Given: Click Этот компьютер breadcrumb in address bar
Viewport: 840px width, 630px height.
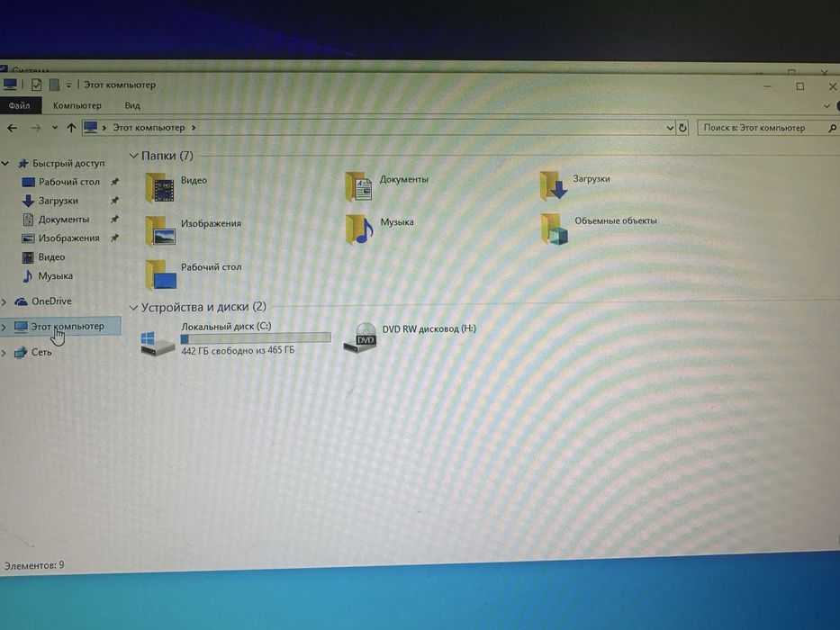Looking at the screenshot, I should (x=149, y=128).
